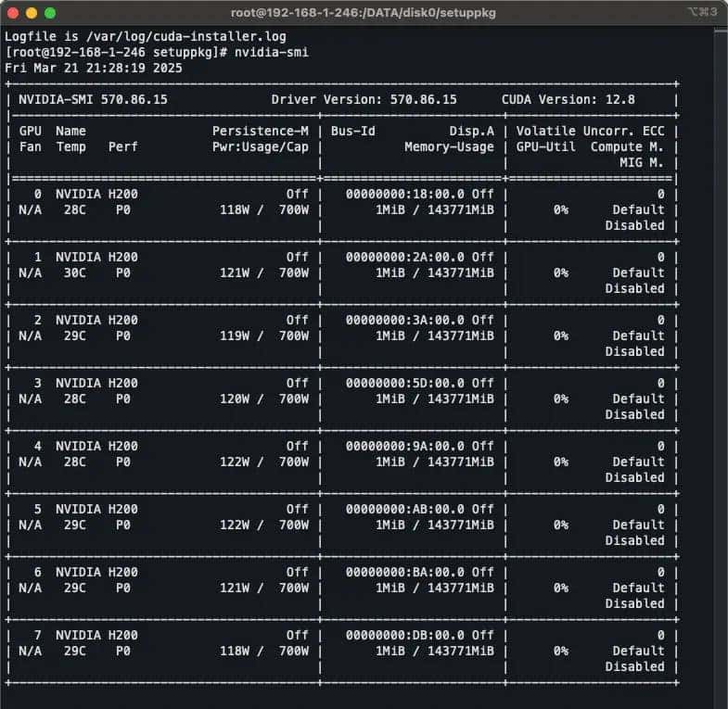The width and height of the screenshot is (728, 709).
Task: Click the 121W power usage of GPU 6
Action: (x=235, y=588)
